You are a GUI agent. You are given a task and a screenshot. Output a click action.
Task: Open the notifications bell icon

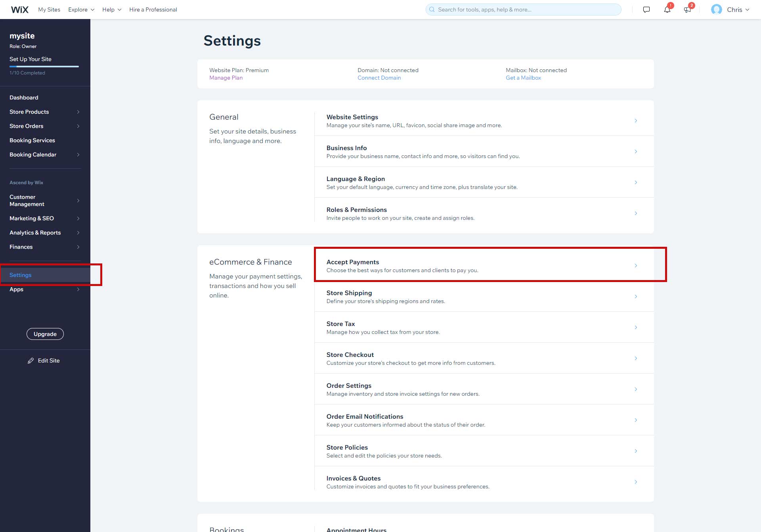[667, 10]
